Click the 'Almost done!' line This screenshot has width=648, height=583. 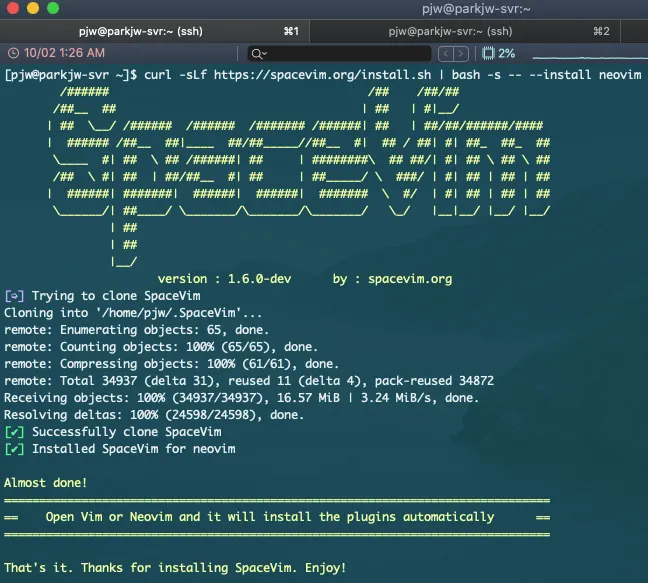[x=45, y=483]
